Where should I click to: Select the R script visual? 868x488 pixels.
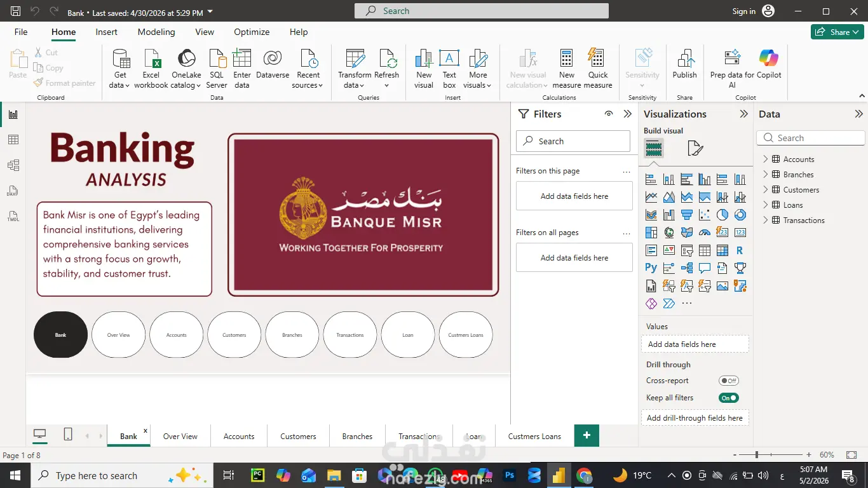[x=740, y=250]
